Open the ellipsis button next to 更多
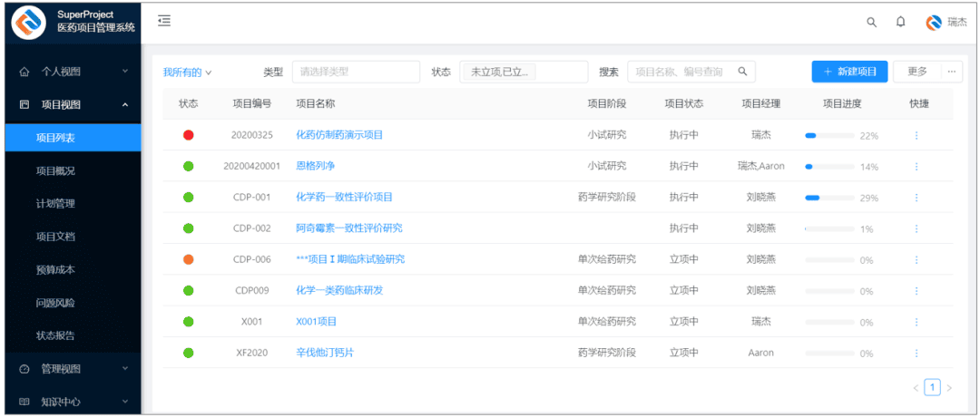Screen dimensions: 980x417 pos(951,72)
